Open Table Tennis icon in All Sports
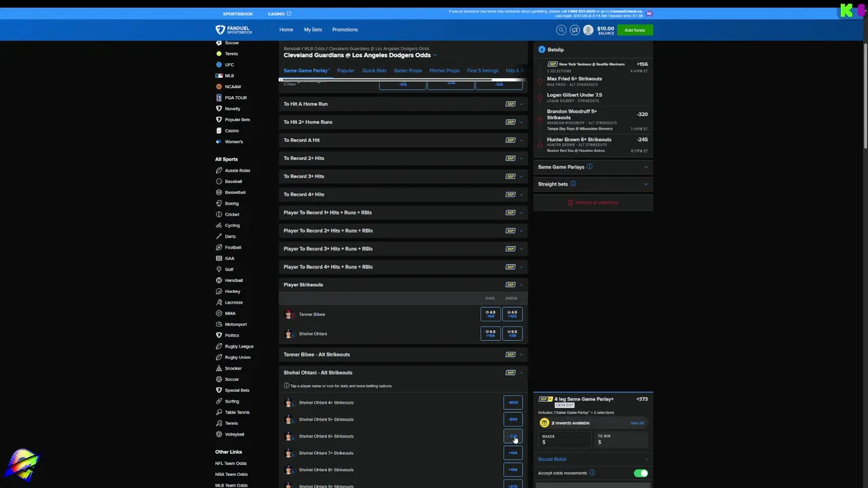 point(219,412)
